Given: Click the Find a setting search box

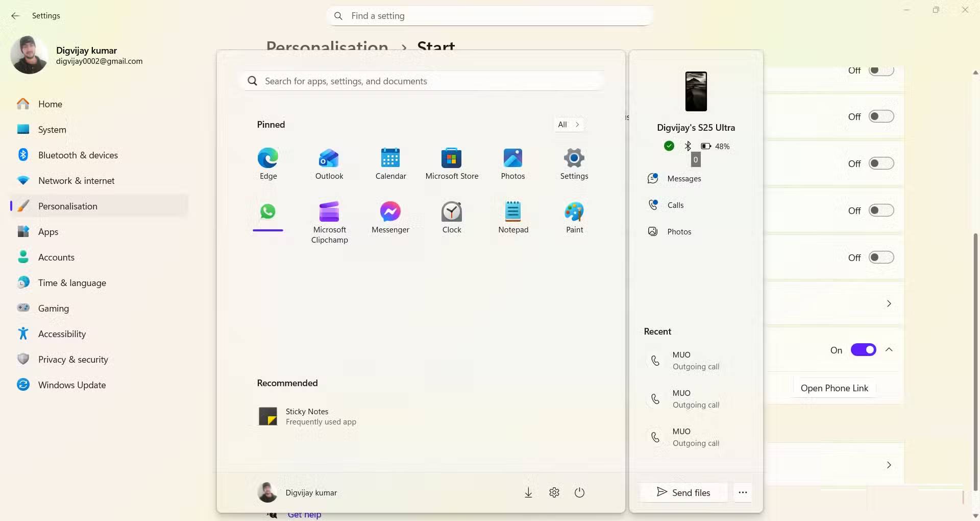Looking at the screenshot, I should point(490,16).
